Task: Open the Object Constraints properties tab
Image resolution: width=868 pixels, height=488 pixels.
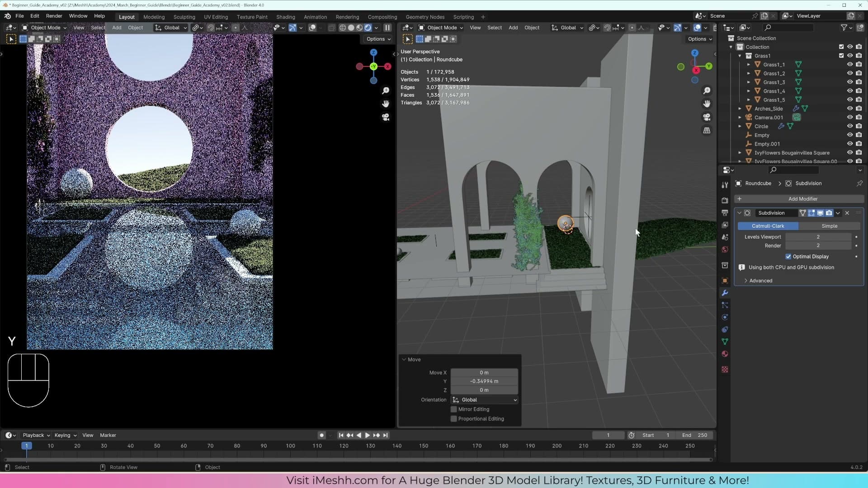Action: 725,329
